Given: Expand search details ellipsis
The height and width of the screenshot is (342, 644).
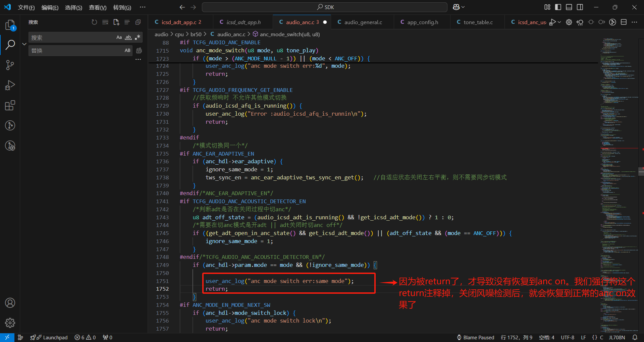Looking at the screenshot, I should pos(138,59).
